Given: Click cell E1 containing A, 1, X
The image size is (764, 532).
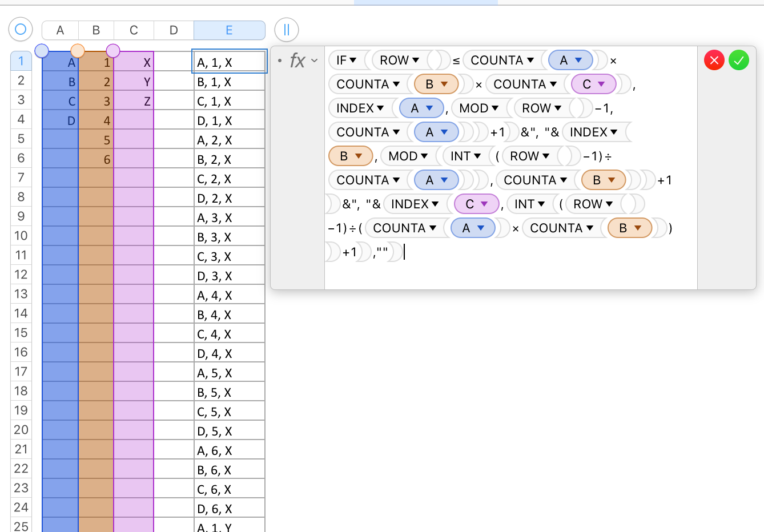Looking at the screenshot, I should tap(229, 62).
